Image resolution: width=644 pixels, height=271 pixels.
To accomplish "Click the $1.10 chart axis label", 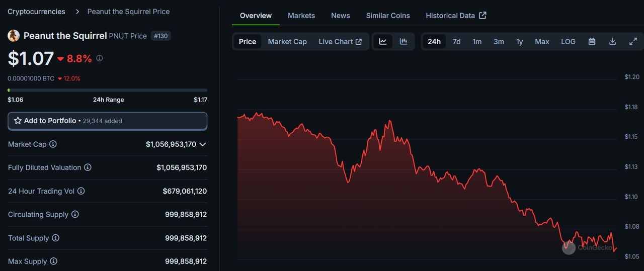I will 632,197.
